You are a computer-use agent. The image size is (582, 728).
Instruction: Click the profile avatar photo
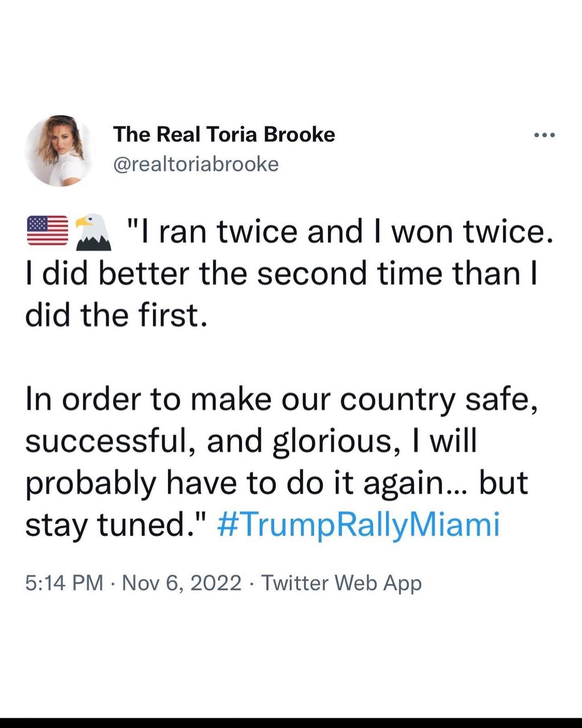60,150
